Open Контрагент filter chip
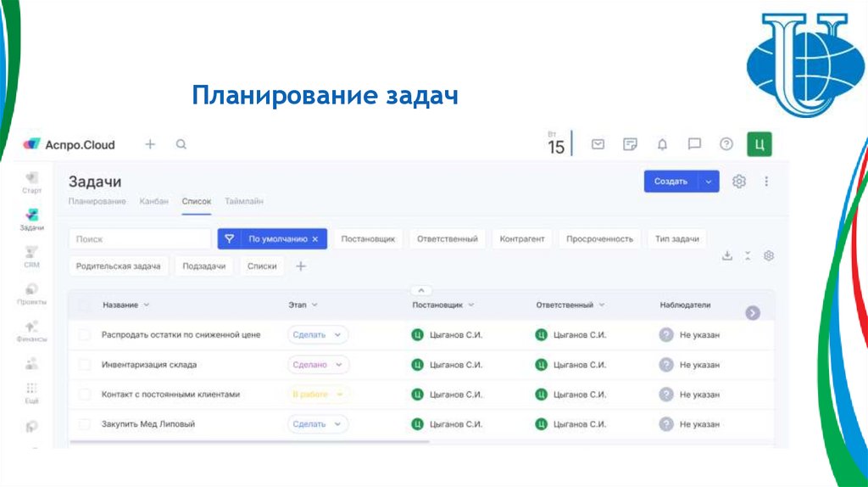The image size is (868, 487). click(x=522, y=239)
